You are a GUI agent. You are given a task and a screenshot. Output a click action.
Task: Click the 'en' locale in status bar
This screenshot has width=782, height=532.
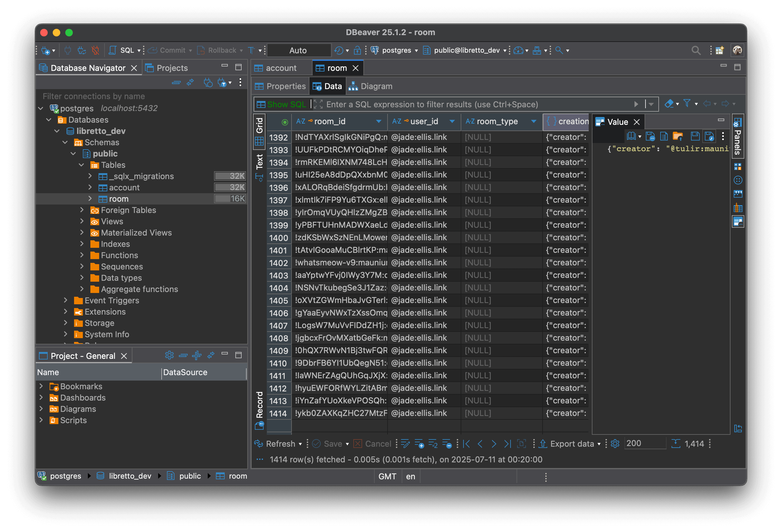click(410, 476)
